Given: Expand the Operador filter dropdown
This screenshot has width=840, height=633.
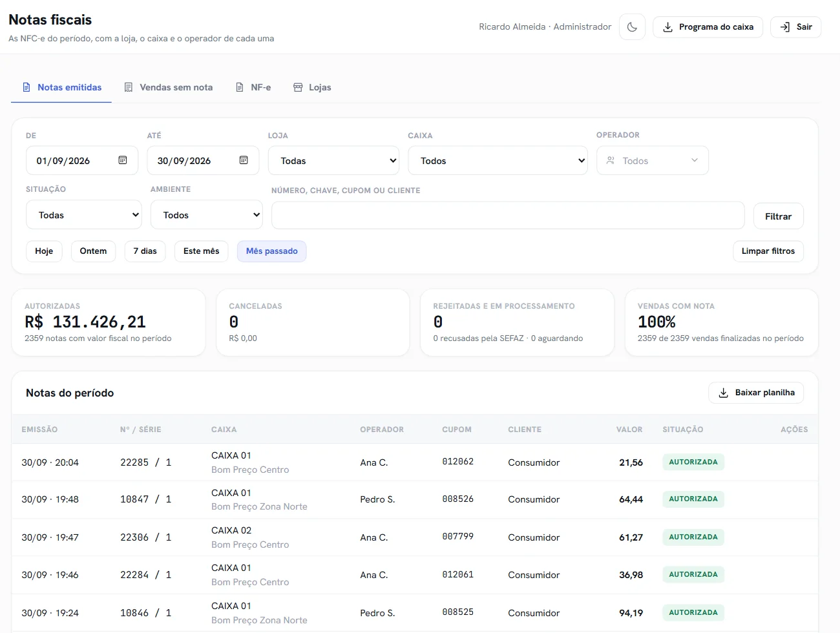Looking at the screenshot, I should (x=653, y=161).
